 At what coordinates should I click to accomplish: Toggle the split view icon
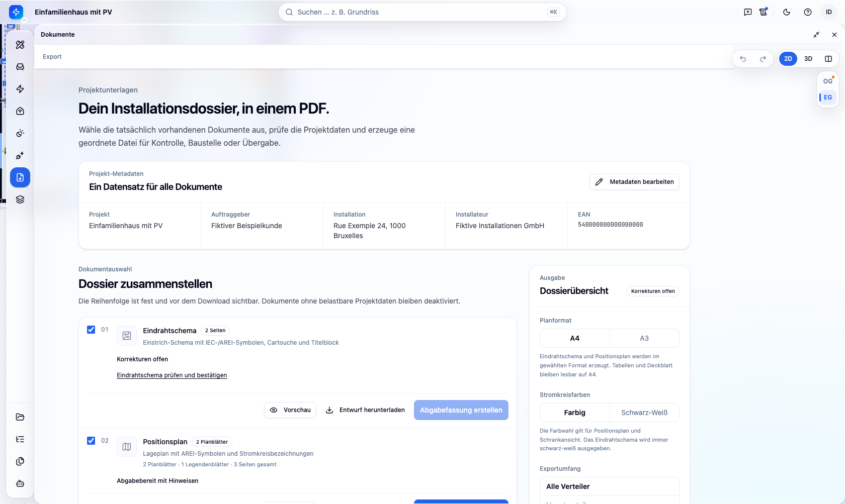pyautogui.click(x=828, y=59)
